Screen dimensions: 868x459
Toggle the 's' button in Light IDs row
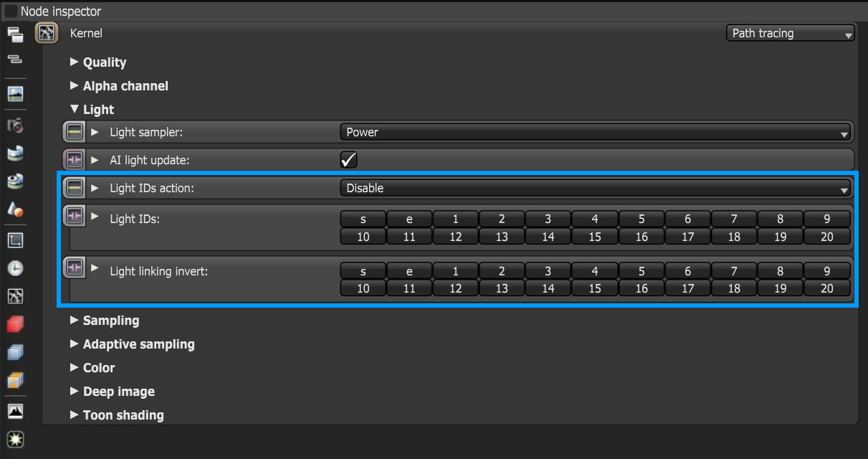[x=363, y=219]
